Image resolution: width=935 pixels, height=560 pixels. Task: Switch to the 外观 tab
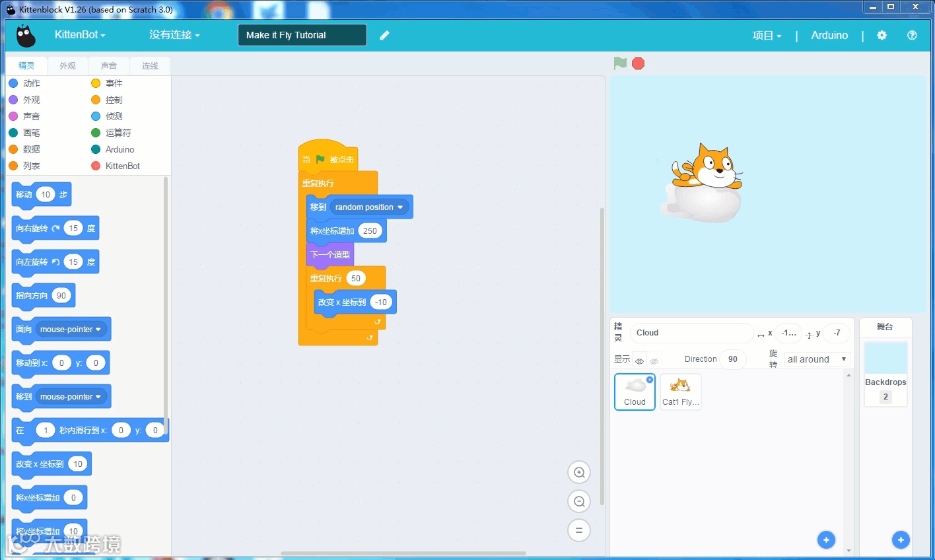[67, 66]
